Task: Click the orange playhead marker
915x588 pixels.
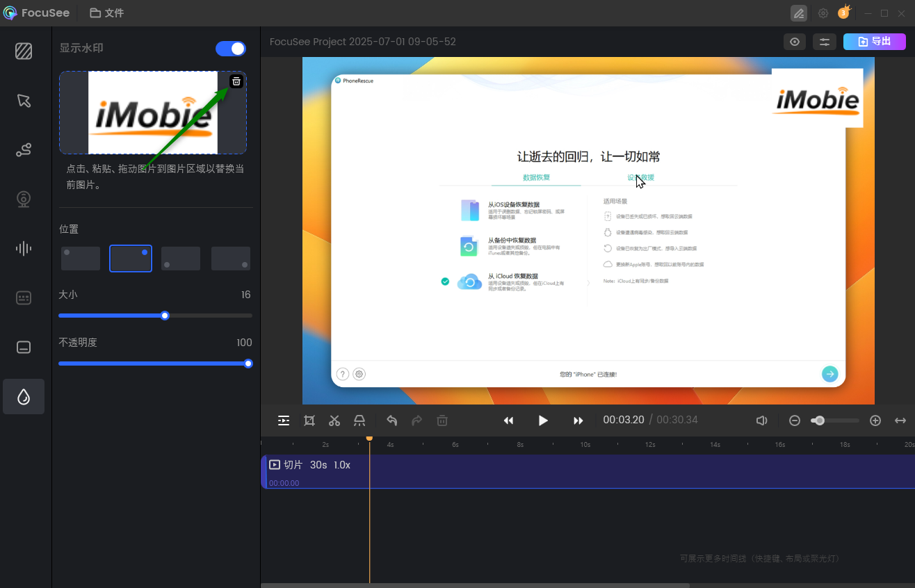Action: click(x=369, y=438)
